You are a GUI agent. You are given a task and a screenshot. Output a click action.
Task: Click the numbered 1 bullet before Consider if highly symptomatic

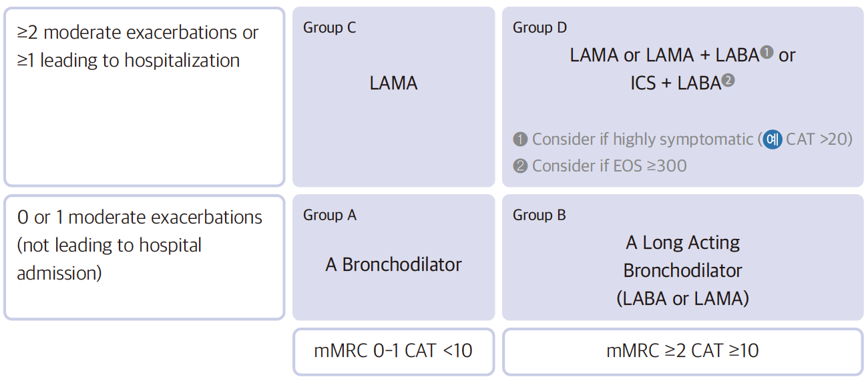click(520, 139)
